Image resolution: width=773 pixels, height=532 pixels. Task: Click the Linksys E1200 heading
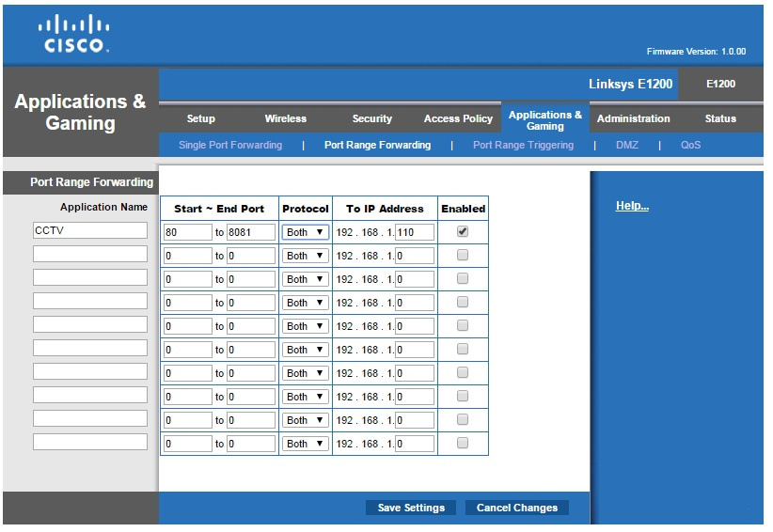tap(630, 84)
